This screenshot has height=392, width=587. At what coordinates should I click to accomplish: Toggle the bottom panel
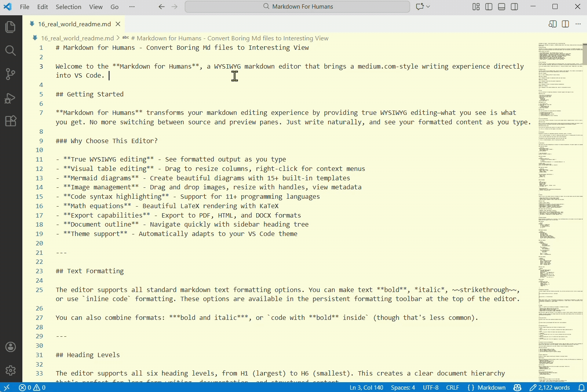[x=501, y=7]
